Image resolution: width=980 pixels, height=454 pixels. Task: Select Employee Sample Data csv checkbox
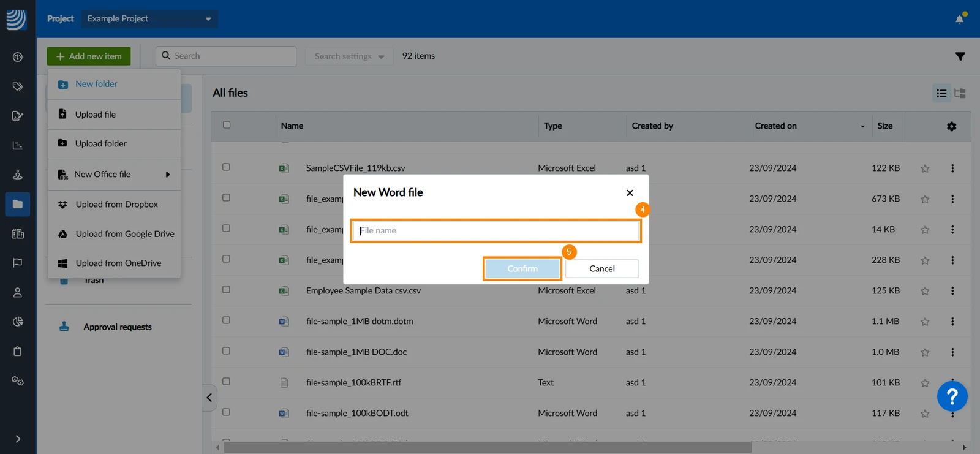(x=226, y=289)
